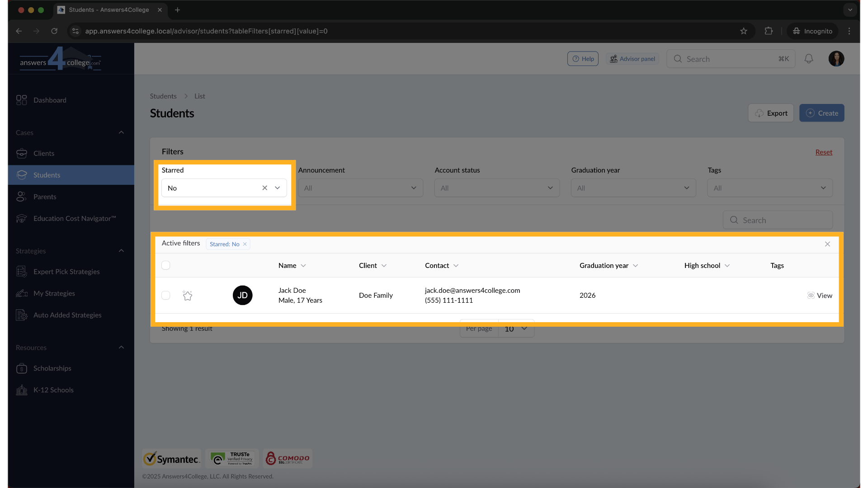Open the notifications bell
The image size is (868, 488).
click(809, 59)
